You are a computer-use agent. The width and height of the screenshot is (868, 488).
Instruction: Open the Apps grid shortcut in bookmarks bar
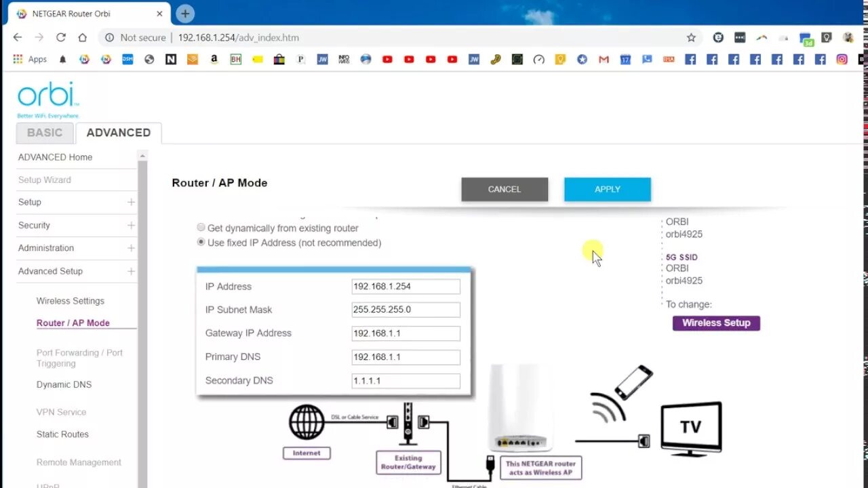pyautogui.click(x=30, y=60)
